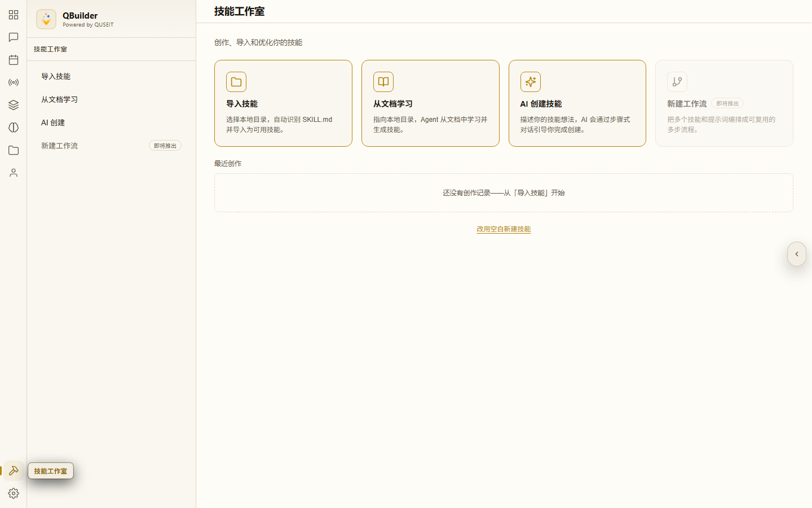
Task: Click the branch icon on the 新建工作流 card
Action: point(677,82)
